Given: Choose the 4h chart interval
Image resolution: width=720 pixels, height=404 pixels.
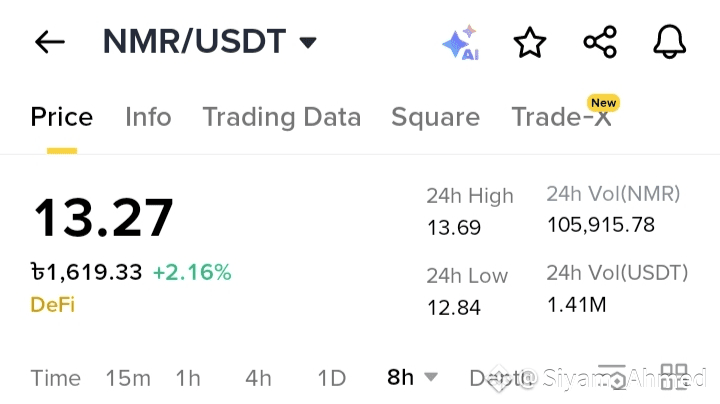Looking at the screenshot, I should pyautogui.click(x=259, y=378).
